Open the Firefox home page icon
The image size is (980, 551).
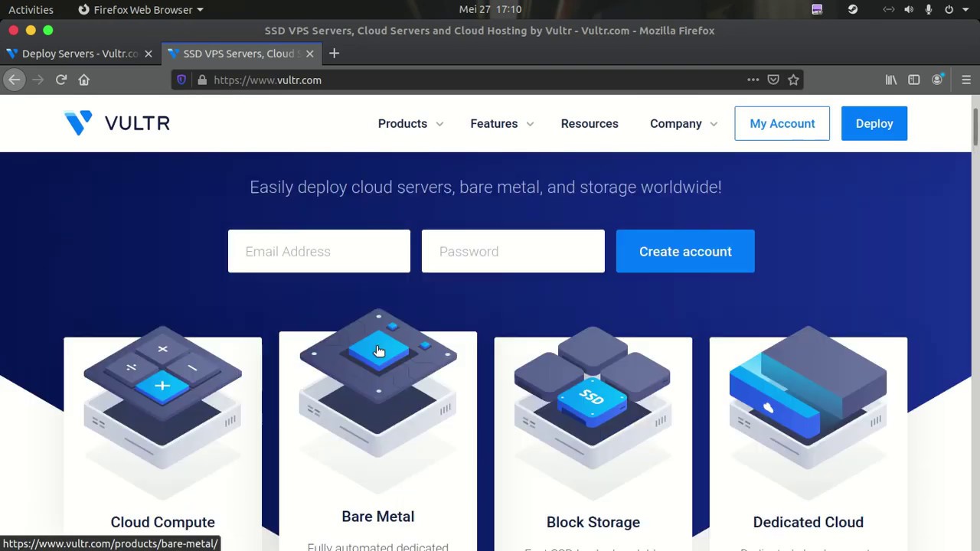coord(84,80)
